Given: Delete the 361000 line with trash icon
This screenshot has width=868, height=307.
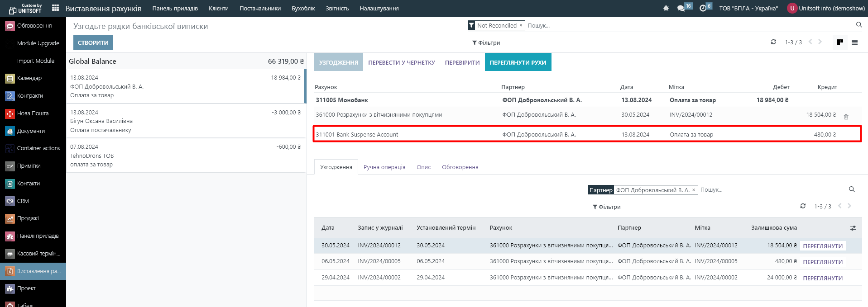Looking at the screenshot, I should 846,117.
